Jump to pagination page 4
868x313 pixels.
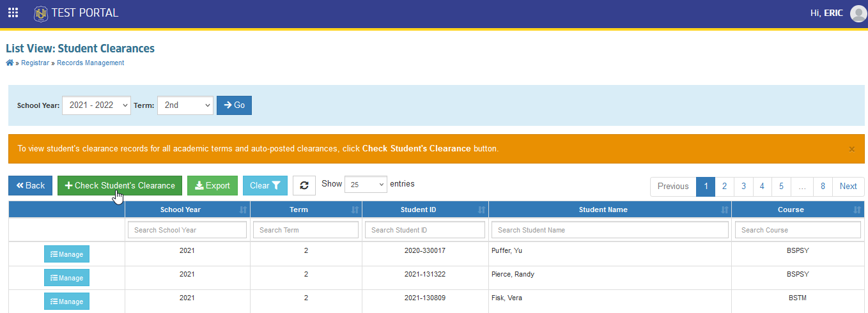pos(763,187)
